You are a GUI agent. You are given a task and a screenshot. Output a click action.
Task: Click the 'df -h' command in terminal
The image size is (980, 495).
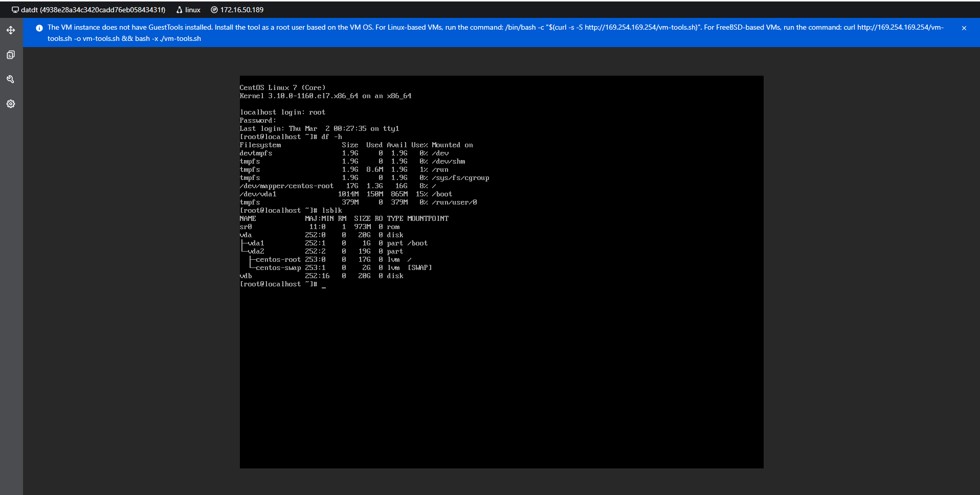331,137
